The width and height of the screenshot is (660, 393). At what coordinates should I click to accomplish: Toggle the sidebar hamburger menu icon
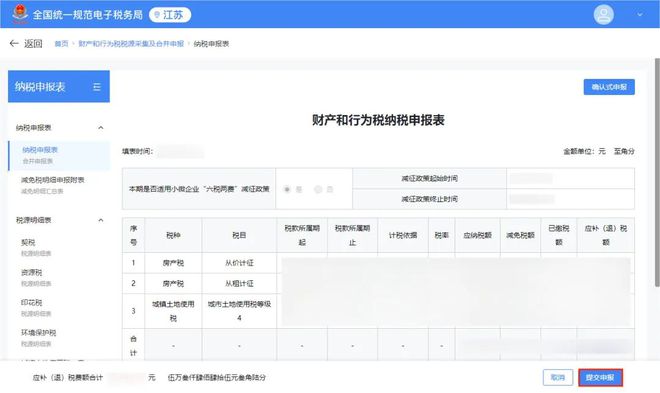click(x=96, y=87)
